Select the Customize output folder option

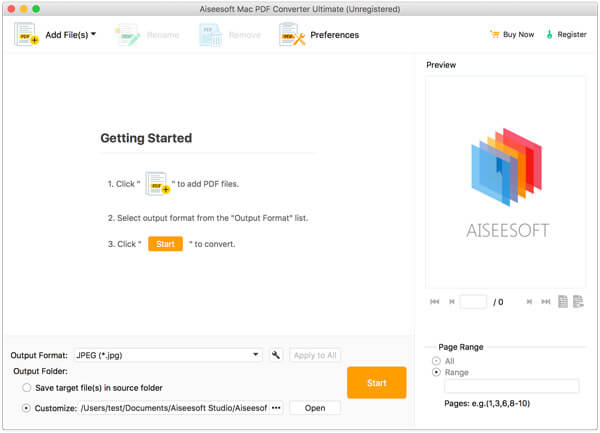click(26, 408)
